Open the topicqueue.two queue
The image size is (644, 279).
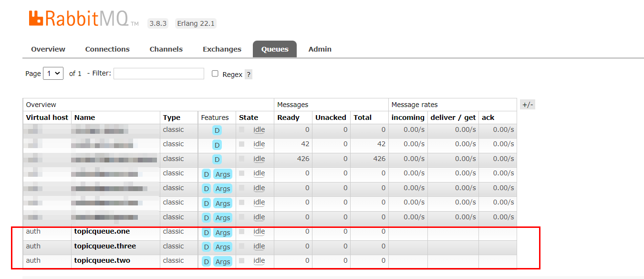(102, 261)
